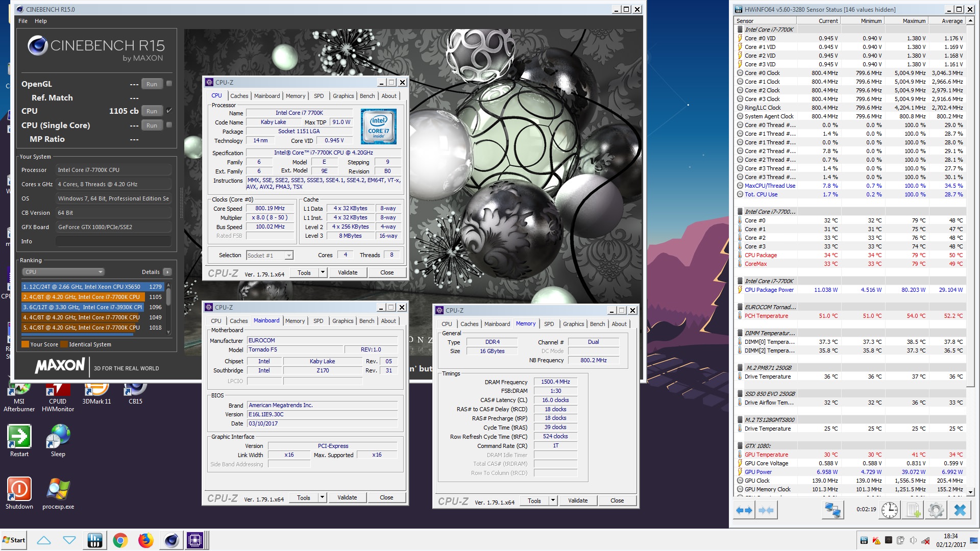
Task: Click Validate in top CPU-Z window
Action: point(348,272)
